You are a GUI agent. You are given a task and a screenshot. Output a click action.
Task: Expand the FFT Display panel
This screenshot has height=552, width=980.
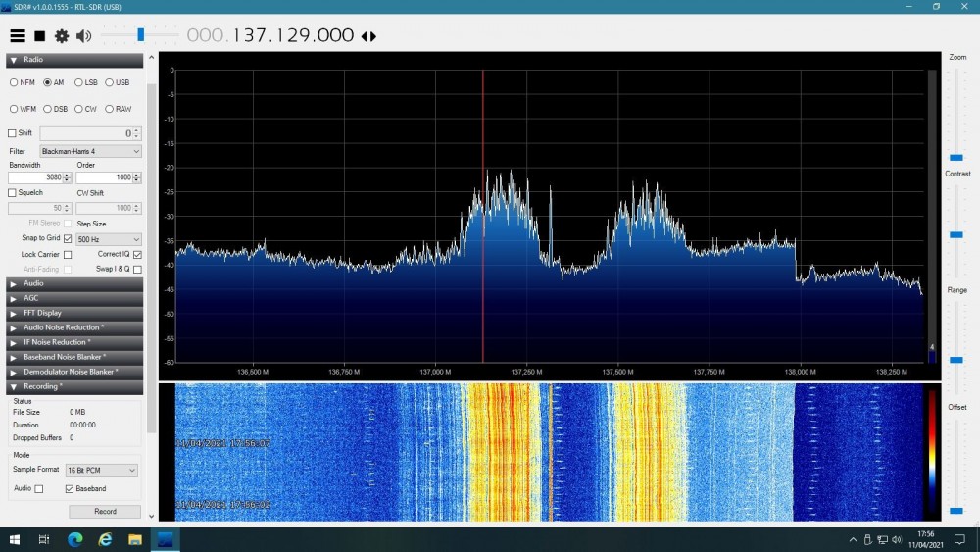click(74, 313)
